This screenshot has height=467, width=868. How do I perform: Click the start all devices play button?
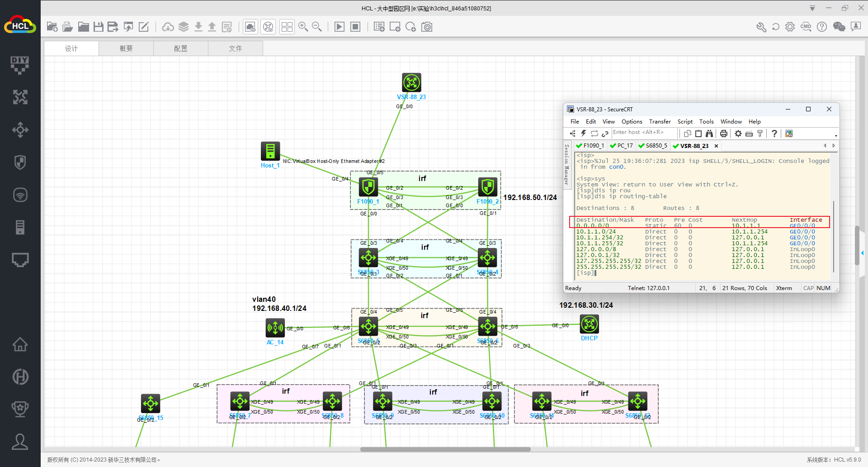pos(339,27)
